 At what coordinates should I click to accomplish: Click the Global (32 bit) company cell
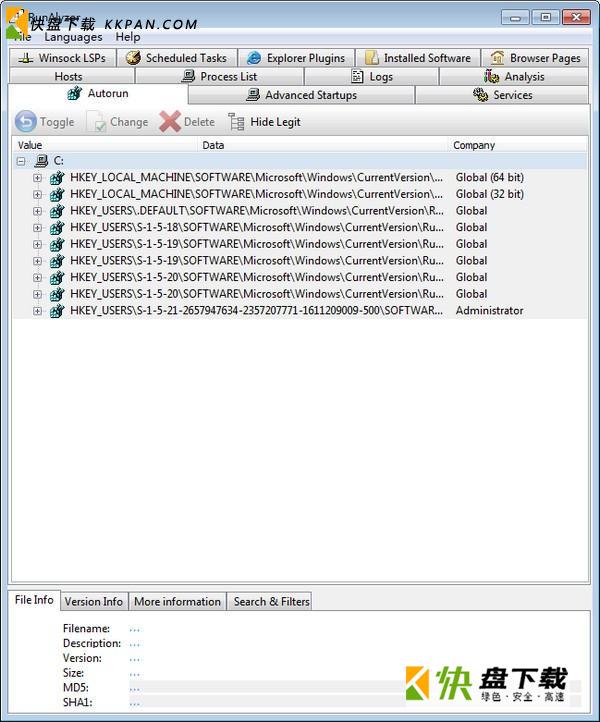tap(489, 194)
